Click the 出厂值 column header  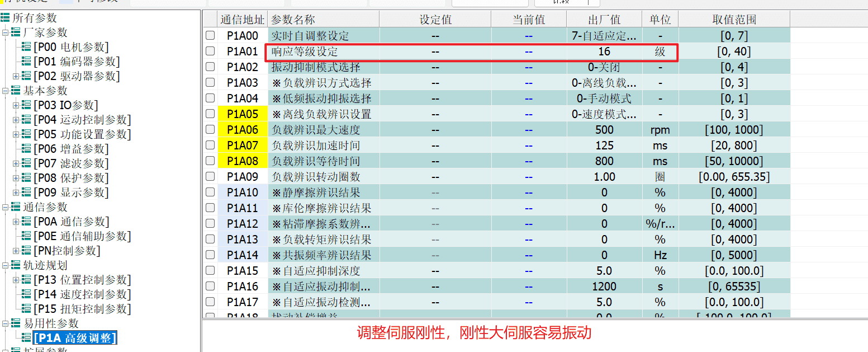[604, 20]
